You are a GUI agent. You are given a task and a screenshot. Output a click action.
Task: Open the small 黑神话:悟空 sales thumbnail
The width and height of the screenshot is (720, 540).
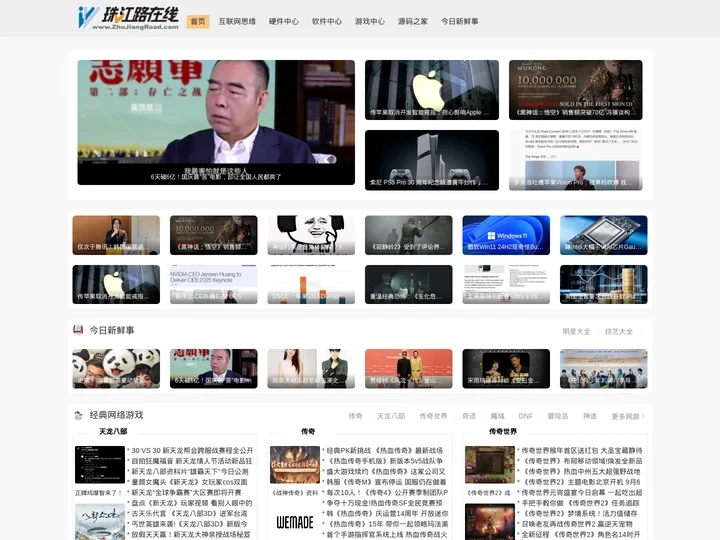click(x=214, y=235)
